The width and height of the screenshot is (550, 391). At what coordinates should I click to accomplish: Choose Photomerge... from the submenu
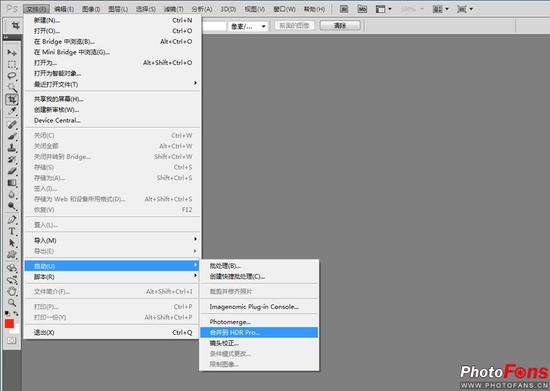[259, 322]
